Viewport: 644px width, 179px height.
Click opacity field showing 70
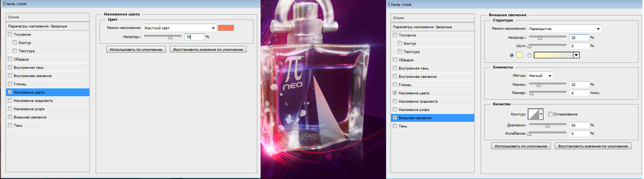[x=195, y=37]
